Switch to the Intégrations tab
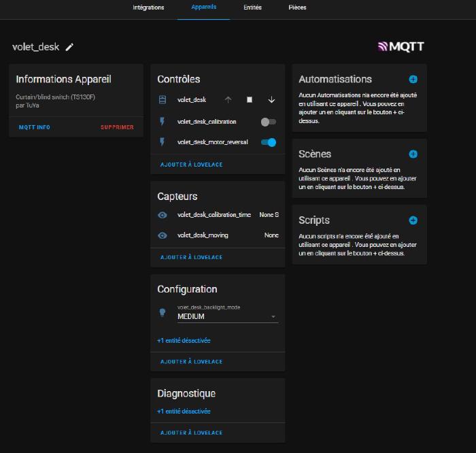This screenshot has width=476, height=453. [x=148, y=7]
